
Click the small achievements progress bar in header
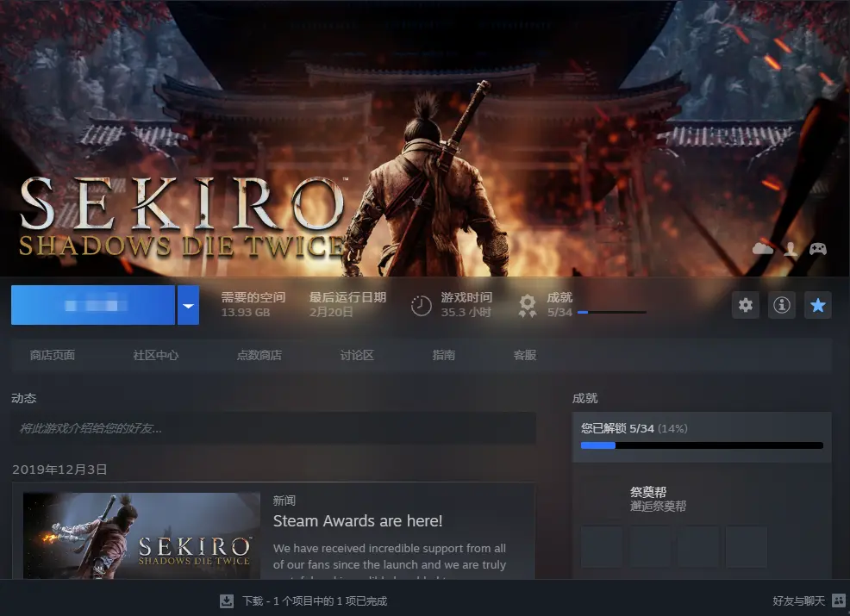(x=612, y=313)
